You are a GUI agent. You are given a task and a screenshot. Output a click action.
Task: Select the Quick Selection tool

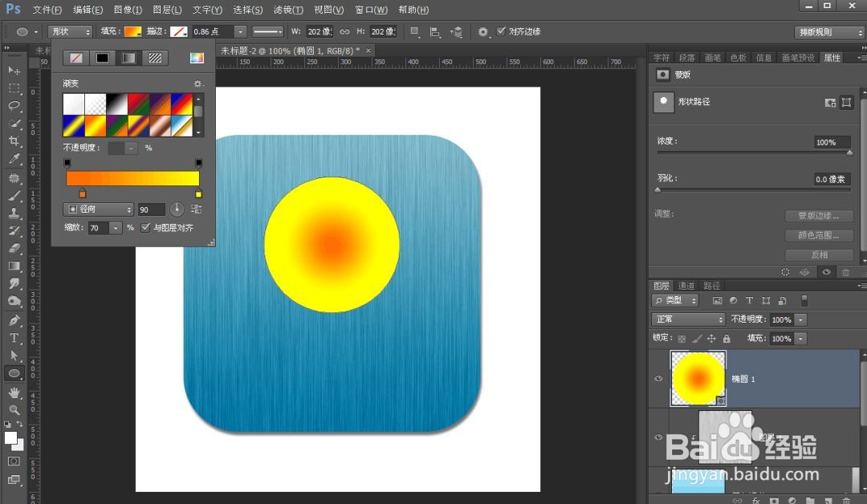14,124
